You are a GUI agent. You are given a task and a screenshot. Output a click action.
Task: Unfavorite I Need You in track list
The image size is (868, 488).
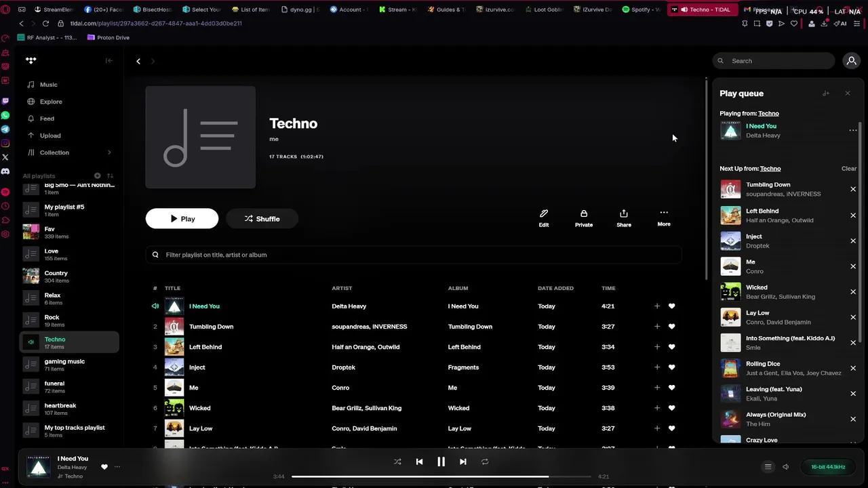pyautogui.click(x=672, y=306)
